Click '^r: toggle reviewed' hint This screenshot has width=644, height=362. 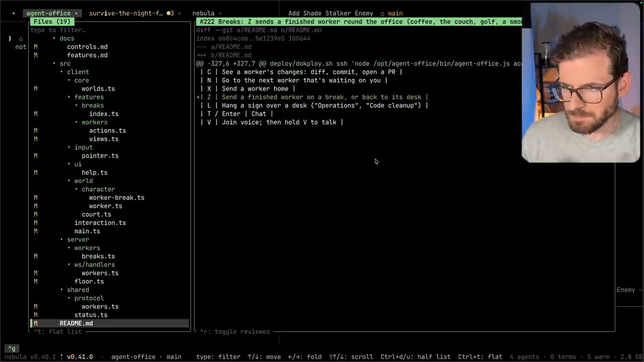[235, 332]
